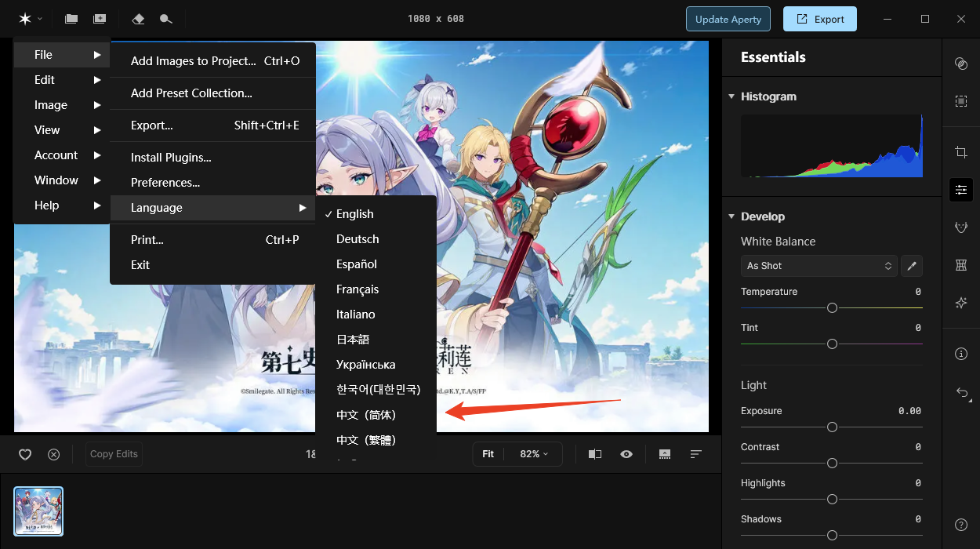Toggle the eye preview icon

click(x=626, y=454)
